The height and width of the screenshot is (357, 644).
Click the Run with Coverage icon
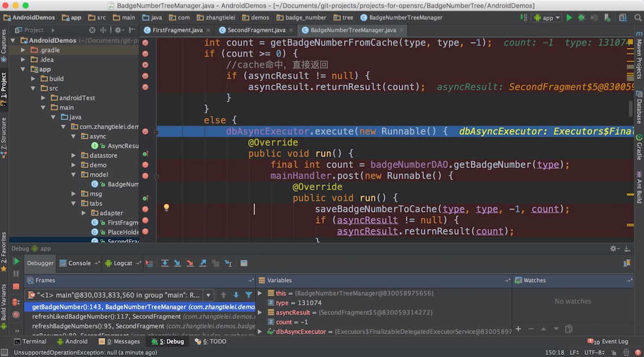(595, 18)
